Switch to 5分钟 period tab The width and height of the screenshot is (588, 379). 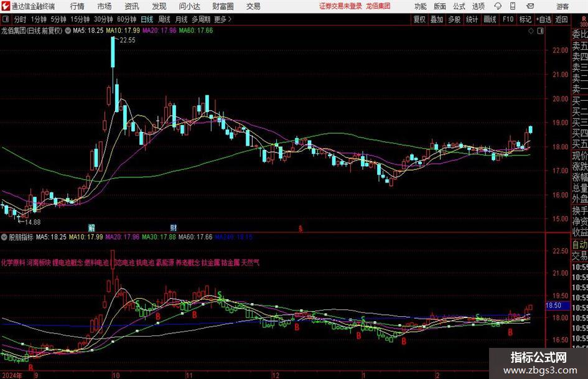(x=58, y=19)
